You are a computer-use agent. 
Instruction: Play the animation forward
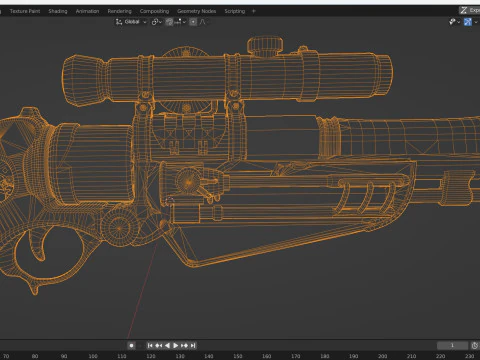pyautogui.click(x=176, y=346)
